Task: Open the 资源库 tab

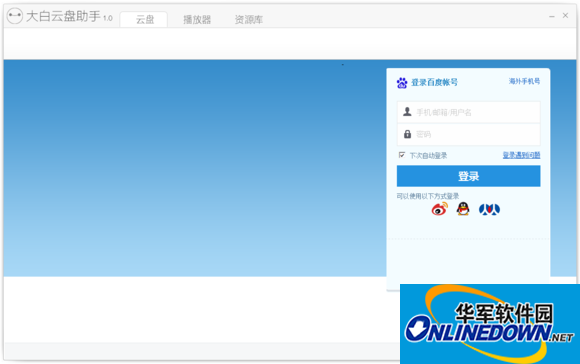Action: point(249,19)
